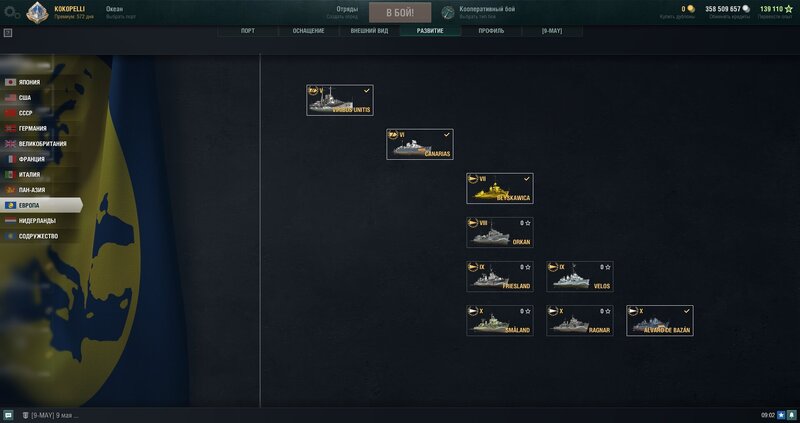
Task: Select the РАЗВИТИЕ tab
Action: tap(430, 31)
